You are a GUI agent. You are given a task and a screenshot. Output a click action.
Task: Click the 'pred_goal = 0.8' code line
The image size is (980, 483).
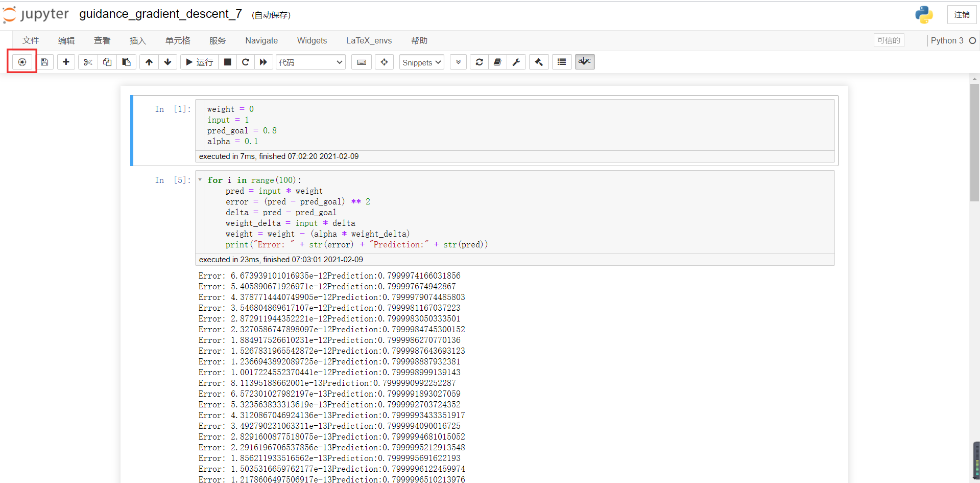(242, 130)
